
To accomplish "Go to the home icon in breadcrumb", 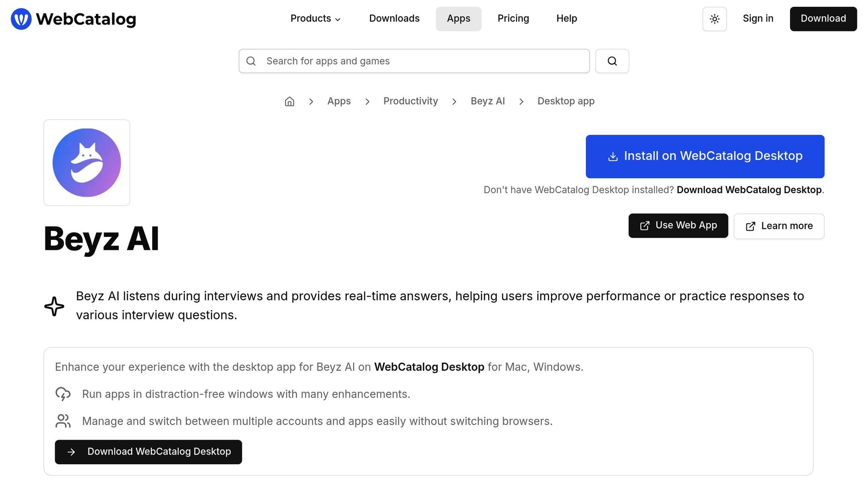I will [x=289, y=101].
